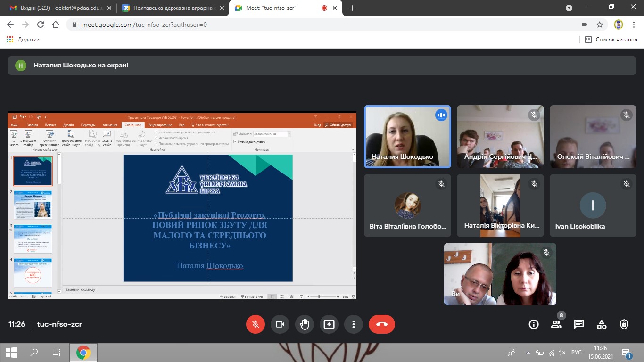The height and width of the screenshot is (362, 644).
Task: Open PowerPoint 'Вставка' ribbon tab
Action: pyautogui.click(x=50, y=125)
